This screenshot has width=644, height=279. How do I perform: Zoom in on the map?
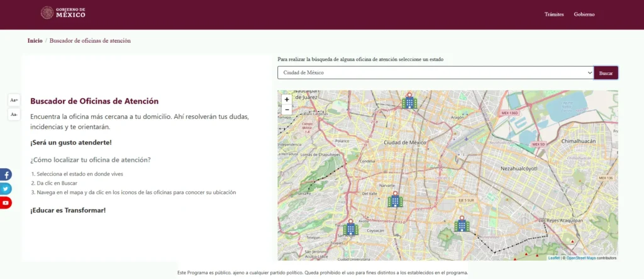[x=287, y=99]
